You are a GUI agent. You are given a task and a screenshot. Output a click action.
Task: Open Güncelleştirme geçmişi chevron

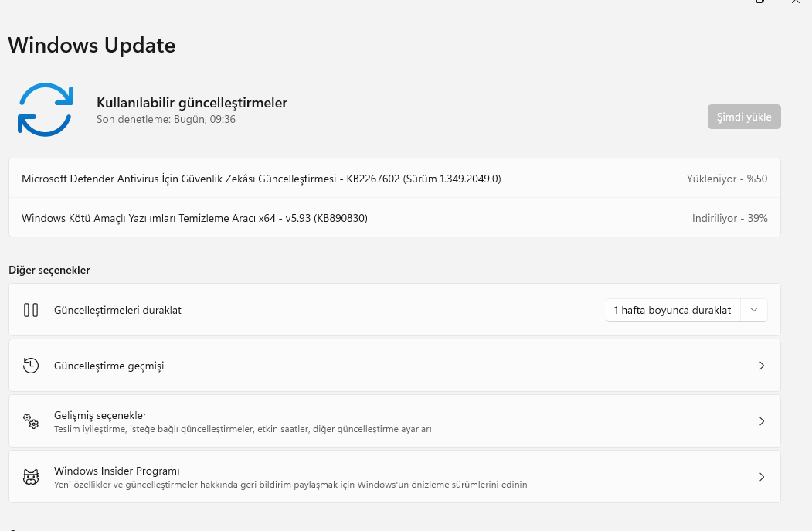pyautogui.click(x=762, y=366)
